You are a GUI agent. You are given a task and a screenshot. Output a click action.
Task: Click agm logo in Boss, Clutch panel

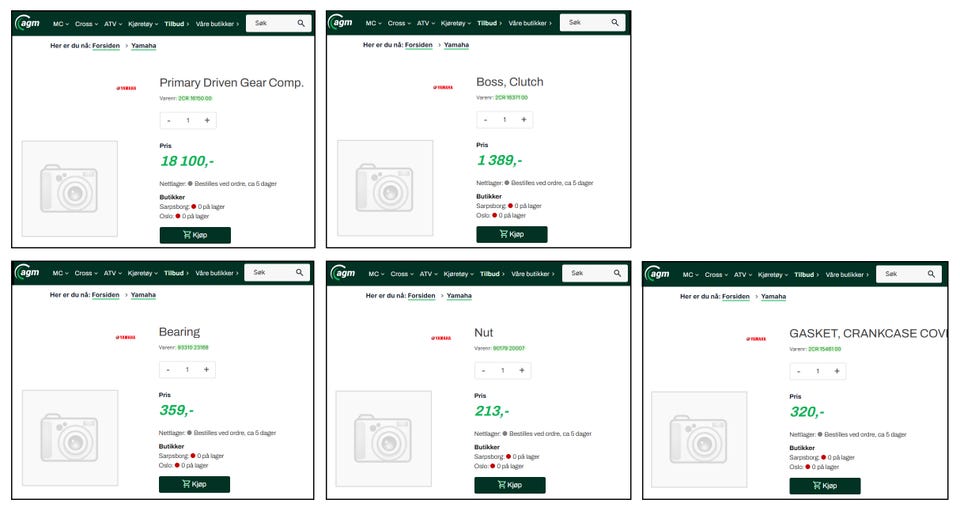click(x=341, y=23)
